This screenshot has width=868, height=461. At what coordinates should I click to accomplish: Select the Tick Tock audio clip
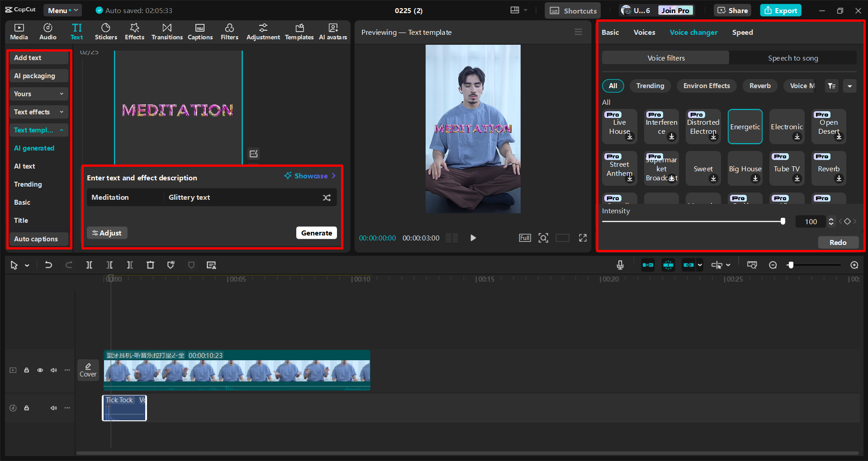click(x=124, y=408)
